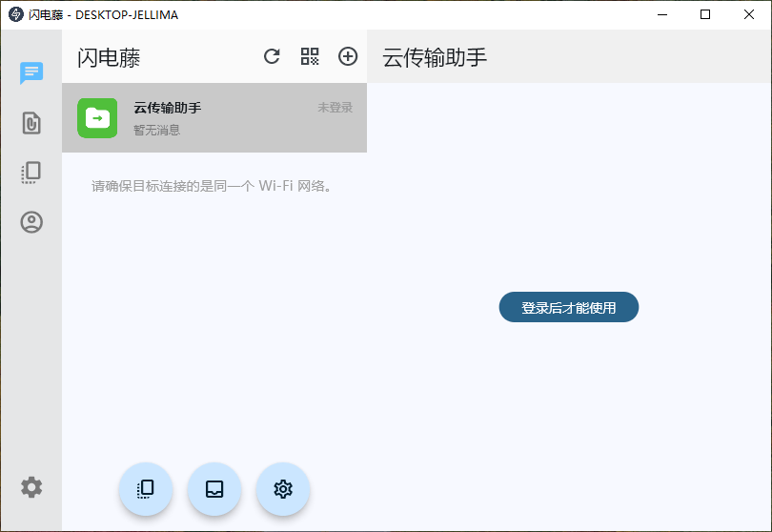Click the Wi-Fi network hint text
This screenshot has width=772, height=532.
tap(213, 186)
